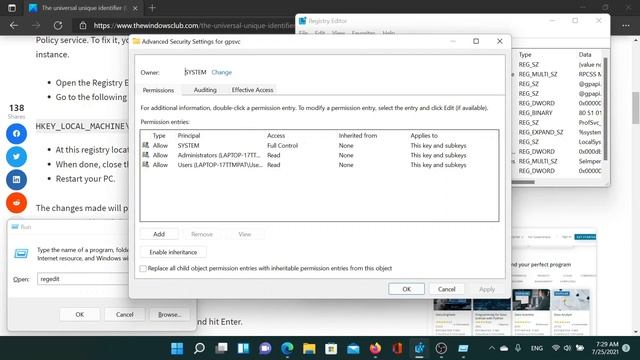Open Task View on the taskbar
640x360 pixels.
(x=221, y=348)
